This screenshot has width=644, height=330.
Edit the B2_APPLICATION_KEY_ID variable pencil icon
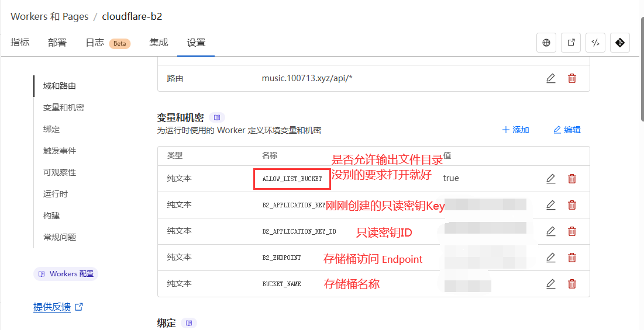tap(550, 231)
